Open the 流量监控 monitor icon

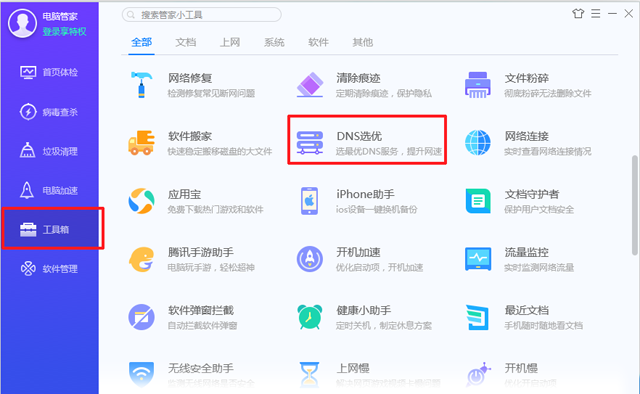(x=478, y=259)
